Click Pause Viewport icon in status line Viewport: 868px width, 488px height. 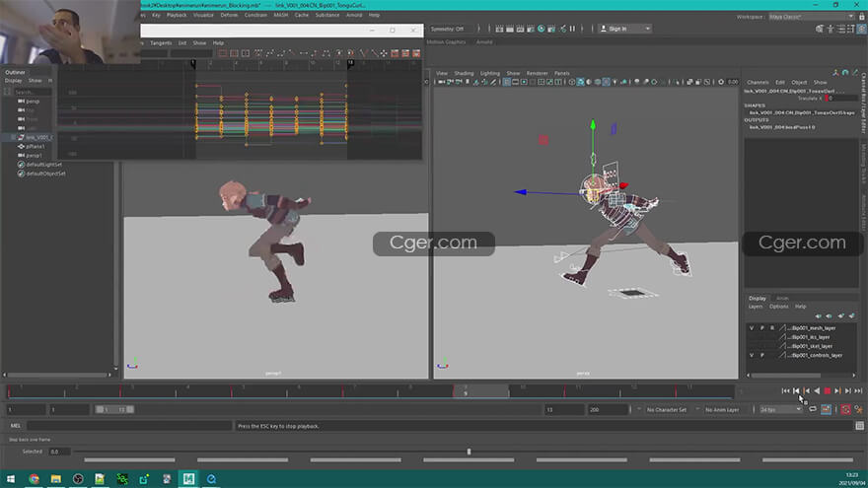click(572, 29)
